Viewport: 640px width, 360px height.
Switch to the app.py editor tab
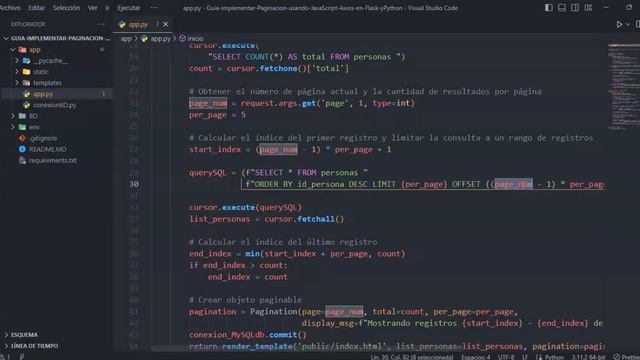(138, 24)
